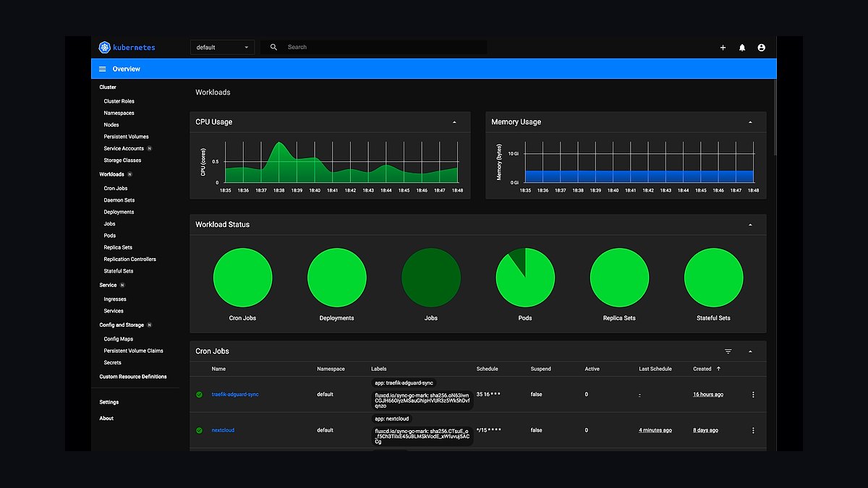868x488 pixels.
Task: Click the Cron Jobs filter icon
Action: pyautogui.click(x=728, y=351)
